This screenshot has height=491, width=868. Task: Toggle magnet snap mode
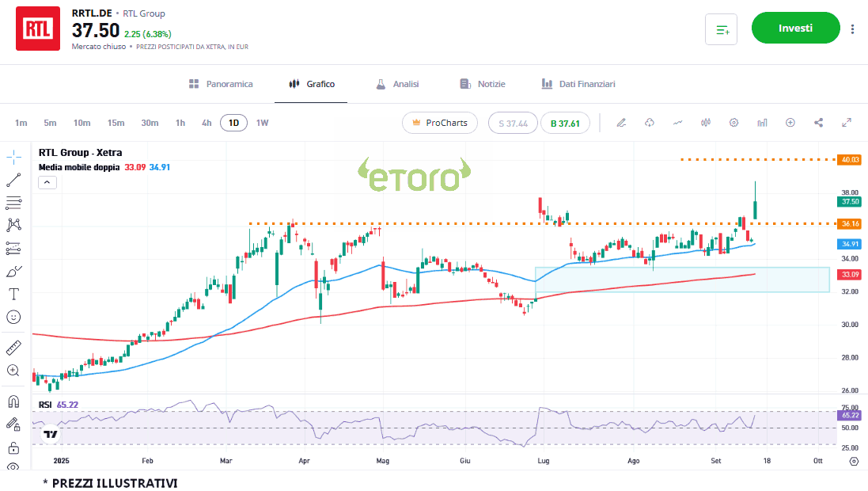pyautogui.click(x=13, y=401)
